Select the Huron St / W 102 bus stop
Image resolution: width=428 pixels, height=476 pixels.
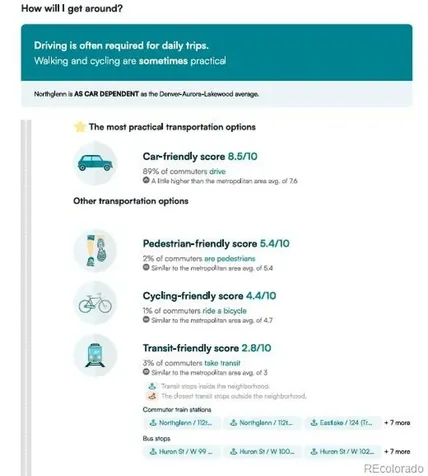pyautogui.click(x=343, y=452)
